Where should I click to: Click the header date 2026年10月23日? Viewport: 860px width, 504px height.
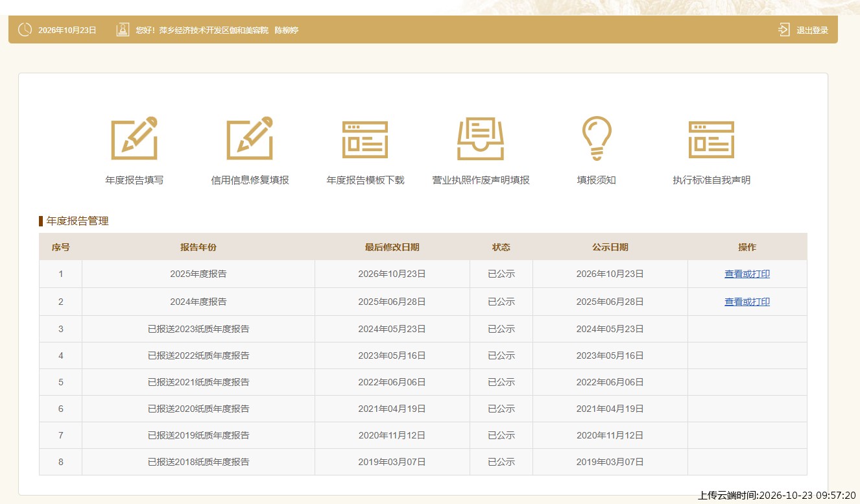(x=67, y=30)
